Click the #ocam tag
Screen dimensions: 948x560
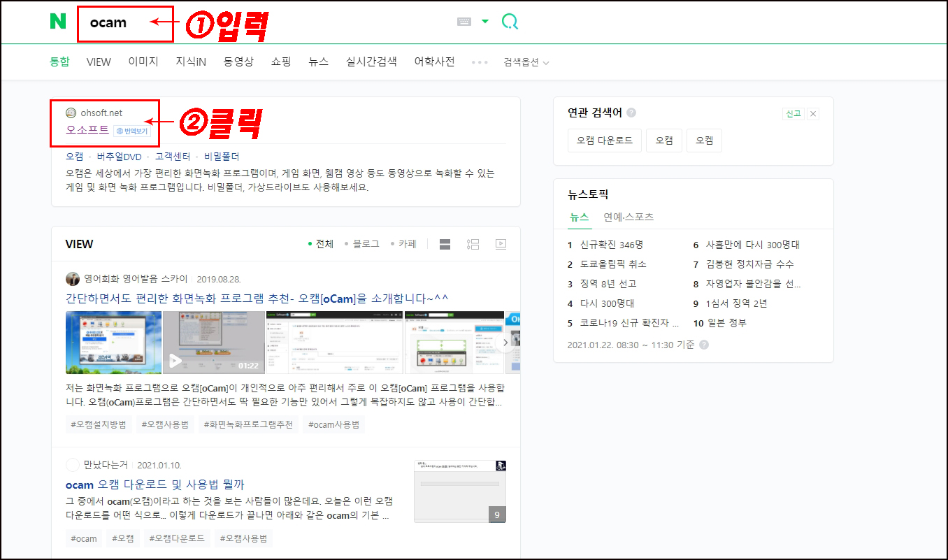(x=84, y=538)
